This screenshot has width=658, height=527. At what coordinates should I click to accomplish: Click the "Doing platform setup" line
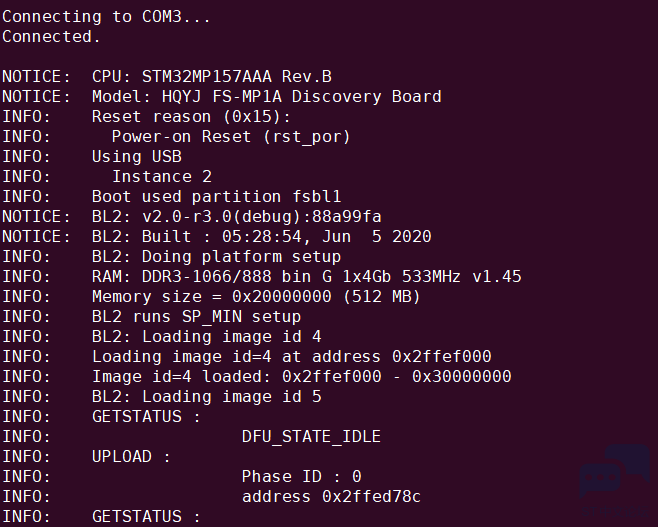(241, 257)
